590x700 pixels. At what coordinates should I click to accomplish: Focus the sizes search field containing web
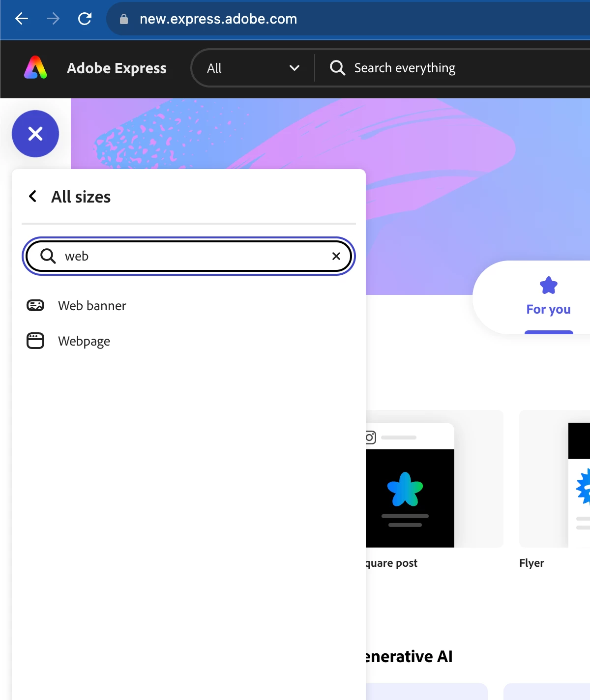coord(189,256)
